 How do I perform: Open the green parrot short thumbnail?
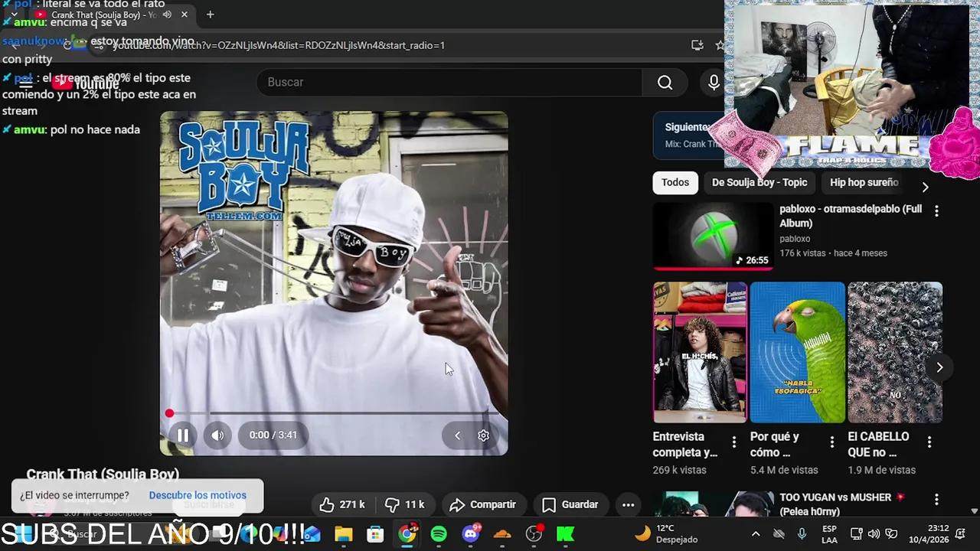coord(798,352)
